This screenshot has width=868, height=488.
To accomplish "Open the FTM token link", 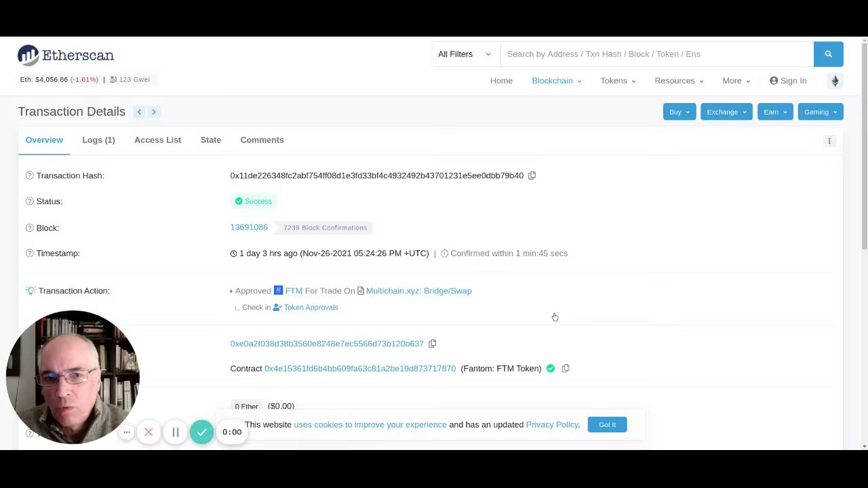I will tap(294, 291).
